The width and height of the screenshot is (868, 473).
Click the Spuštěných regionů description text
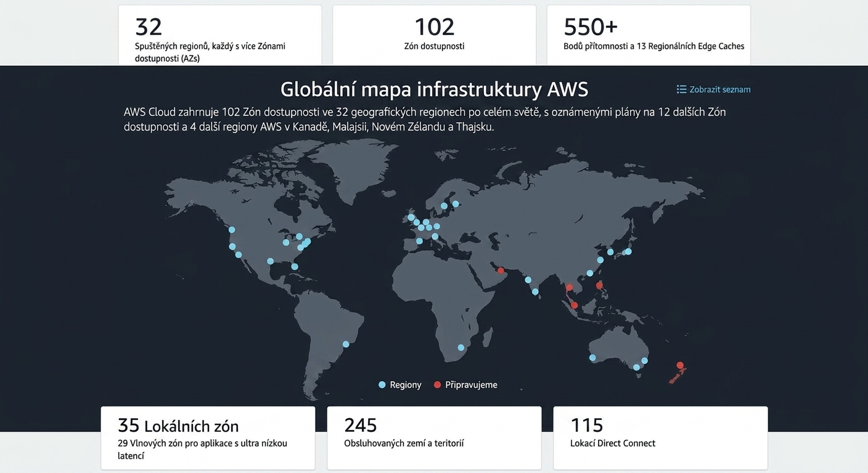(210, 52)
